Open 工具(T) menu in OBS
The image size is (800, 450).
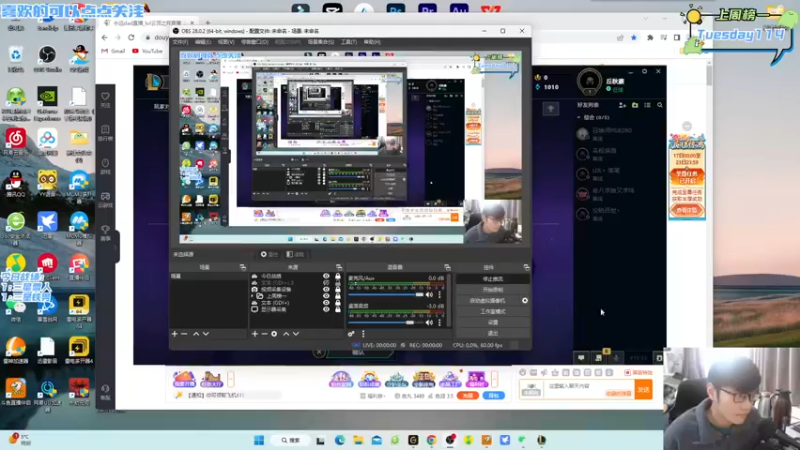[x=348, y=42]
